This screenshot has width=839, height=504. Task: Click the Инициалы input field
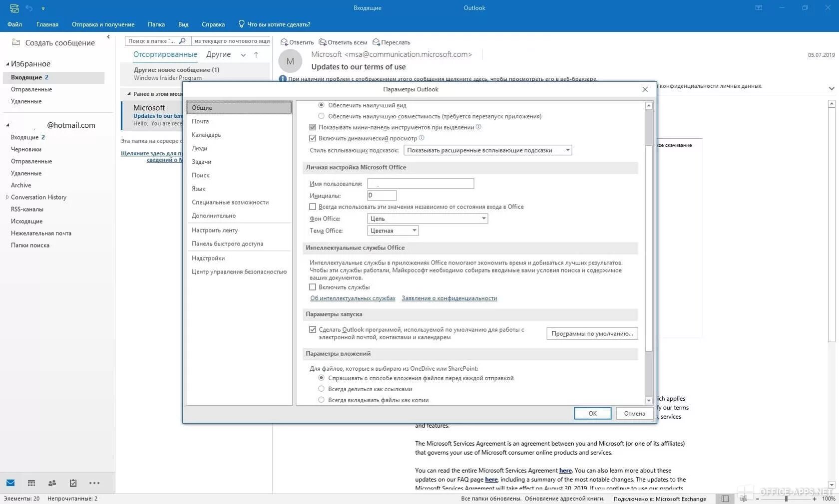pyautogui.click(x=381, y=195)
